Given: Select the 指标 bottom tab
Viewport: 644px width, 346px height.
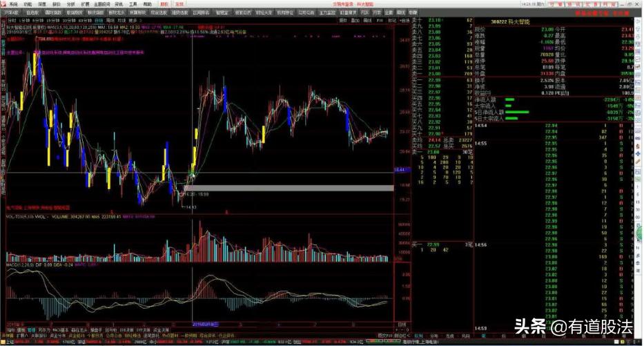Looking at the screenshot, I should click(10, 330).
